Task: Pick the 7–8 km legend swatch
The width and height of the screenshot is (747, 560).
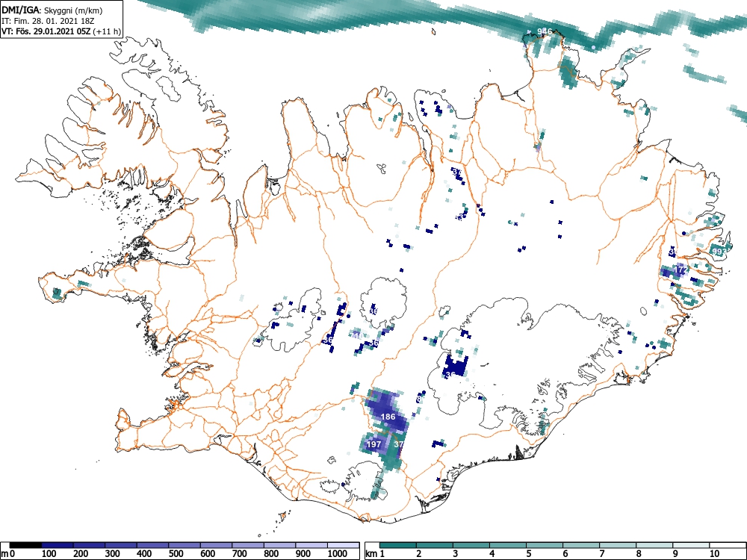Action: [x=618, y=545]
